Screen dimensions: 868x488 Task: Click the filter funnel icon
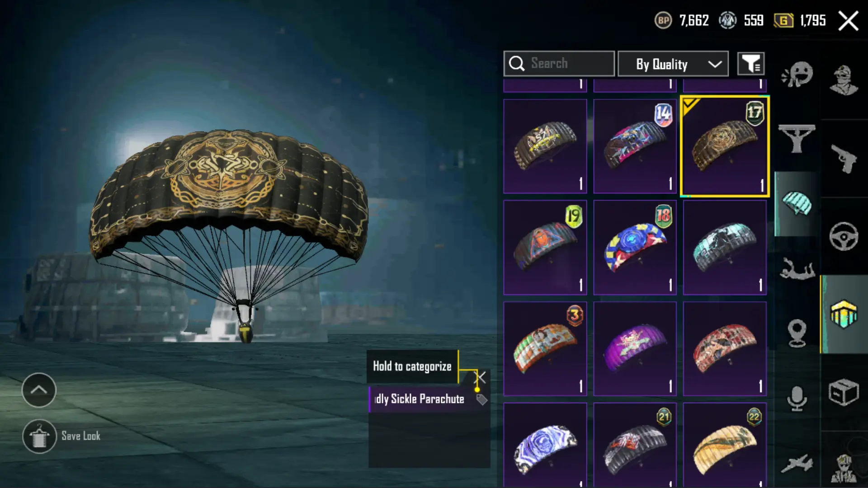[x=751, y=64]
